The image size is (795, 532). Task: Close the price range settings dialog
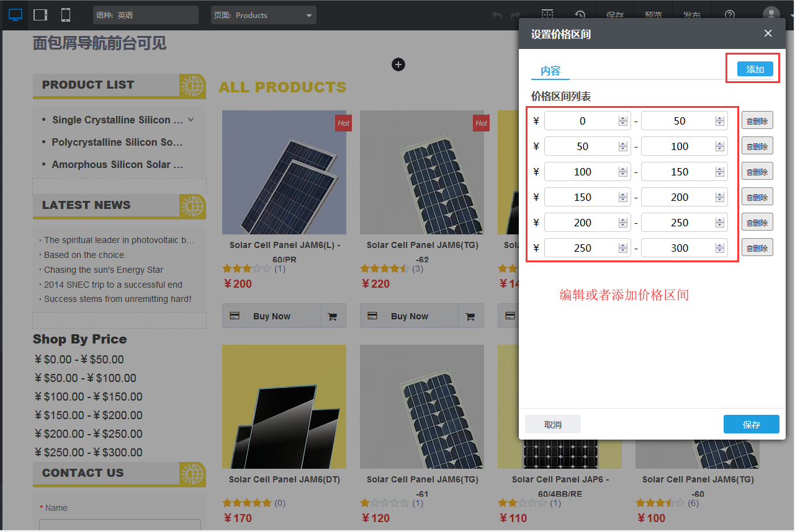(768, 33)
